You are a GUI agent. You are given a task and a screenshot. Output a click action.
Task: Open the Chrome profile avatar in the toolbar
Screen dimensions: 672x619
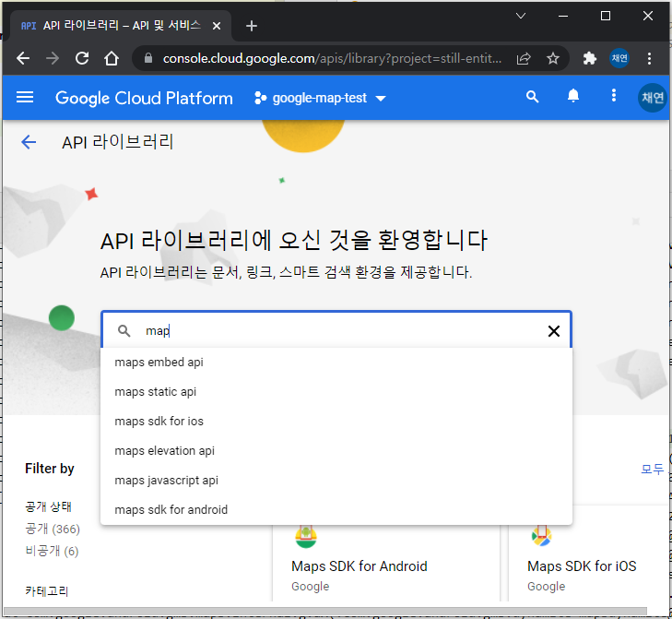619,58
